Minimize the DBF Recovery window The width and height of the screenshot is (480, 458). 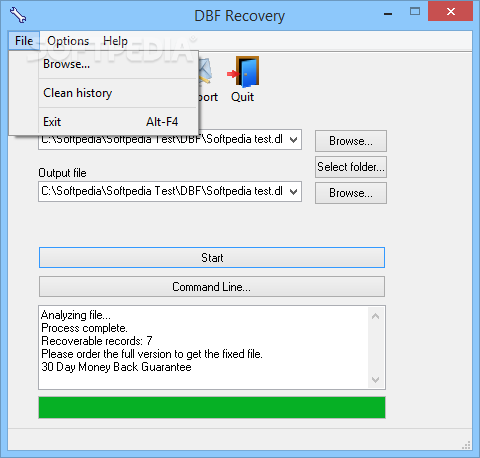pyautogui.click(x=388, y=13)
